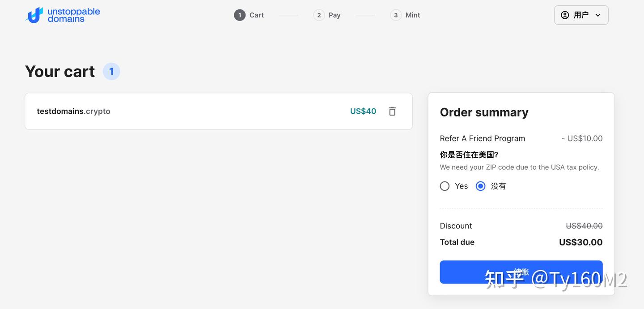Click the user account avatar icon
Screen dimensions: 644x309
pyautogui.click(x=565, y=15)
